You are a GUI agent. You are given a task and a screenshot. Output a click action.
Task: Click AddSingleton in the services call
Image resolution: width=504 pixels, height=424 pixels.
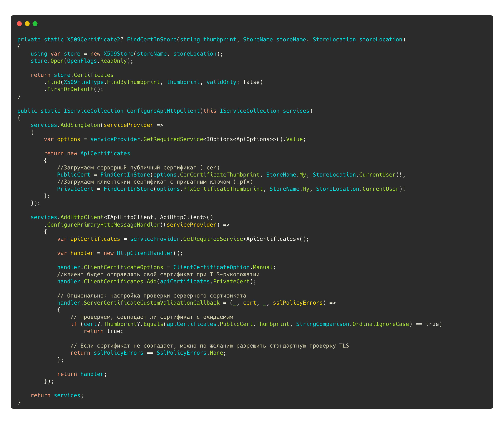(80, 125)
